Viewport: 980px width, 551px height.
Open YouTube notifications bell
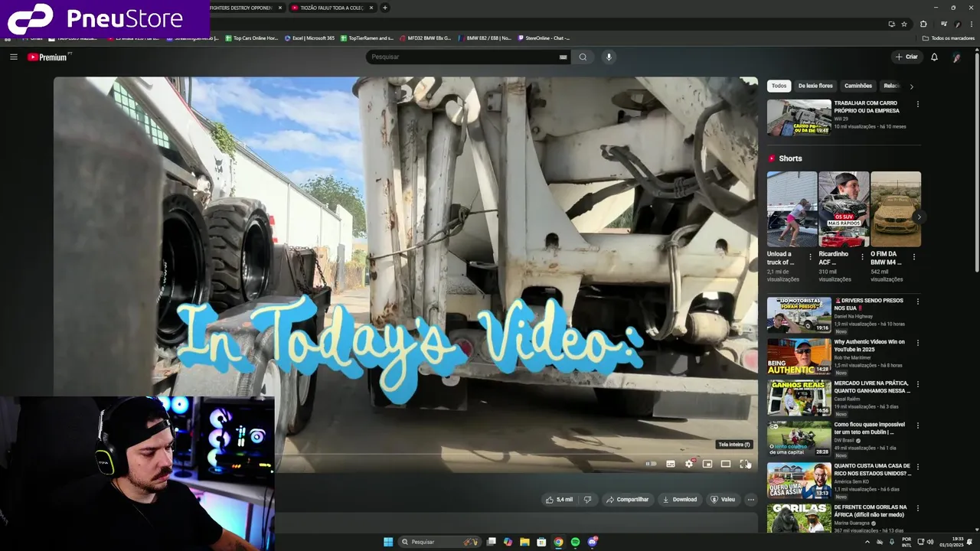(x=934, y=57)
